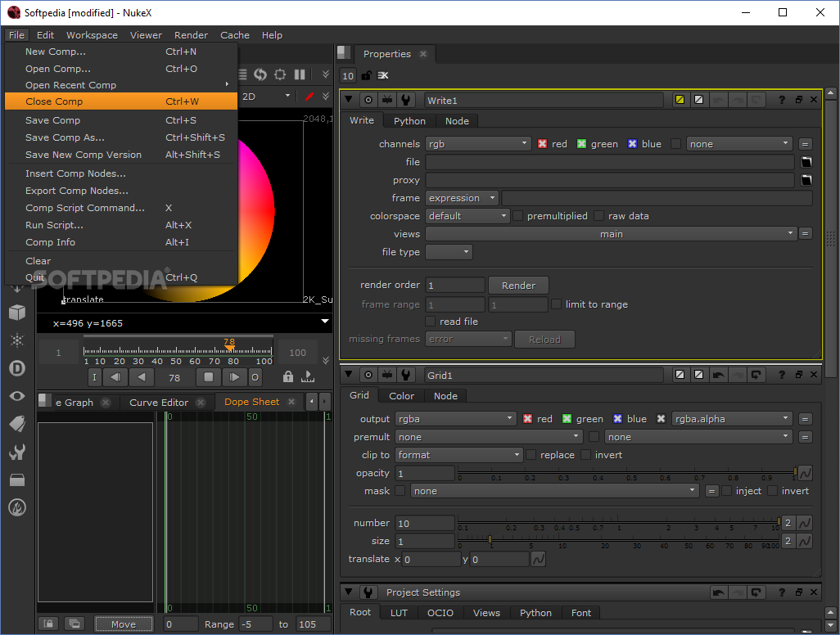This screenshot has height=635, width=840.
Task: Enable premultiplied checkbox
Action: [518, 216]
